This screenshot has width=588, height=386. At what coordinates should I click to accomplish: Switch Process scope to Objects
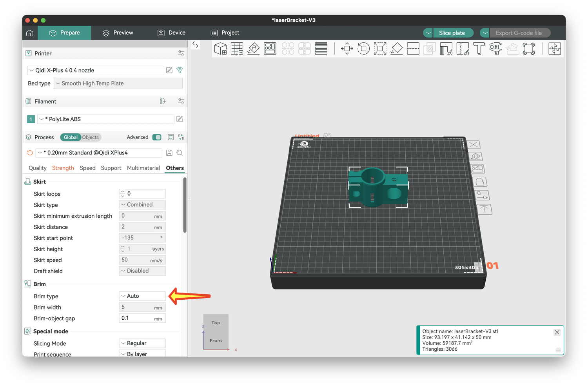[91, 137]
